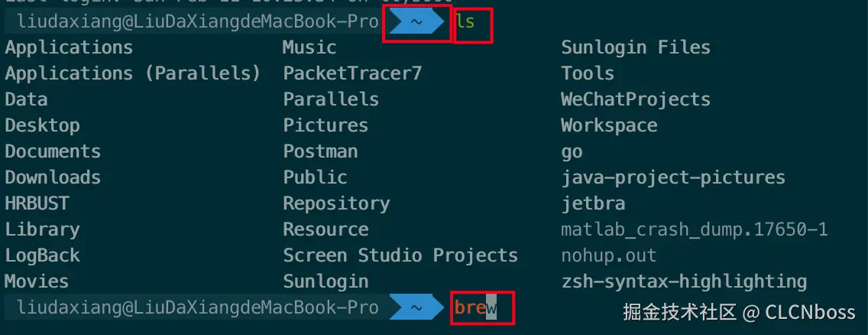
Task: Click the PacketTracer7 entry
Action: point(352,73)
